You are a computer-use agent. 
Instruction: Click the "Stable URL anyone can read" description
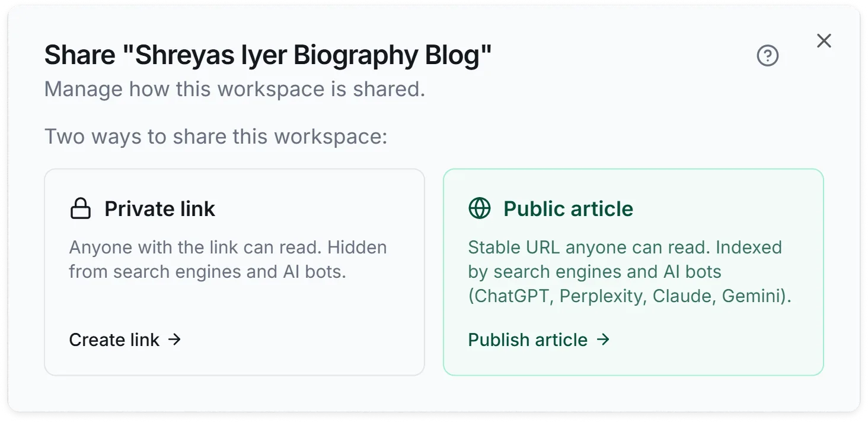click(630, 272)
